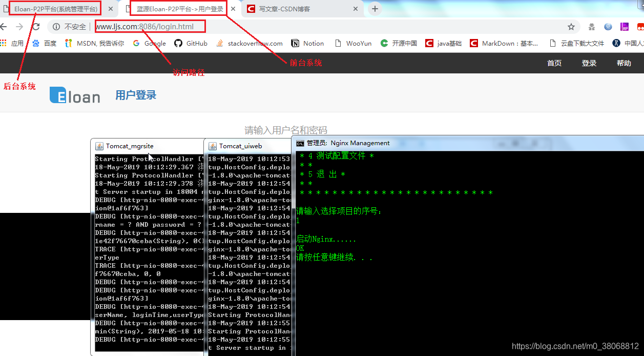Open a new browser tab
644x356 pixels.
coord(375,9)
